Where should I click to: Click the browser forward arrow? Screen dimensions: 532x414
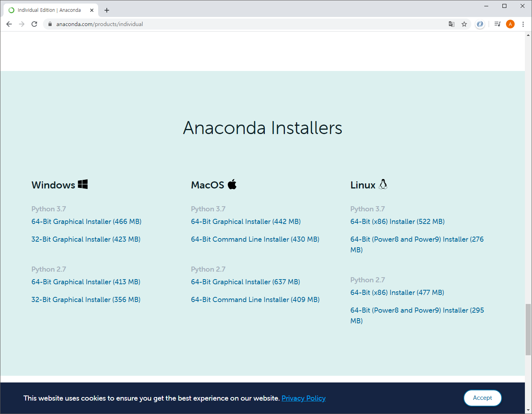click(22, 24)
